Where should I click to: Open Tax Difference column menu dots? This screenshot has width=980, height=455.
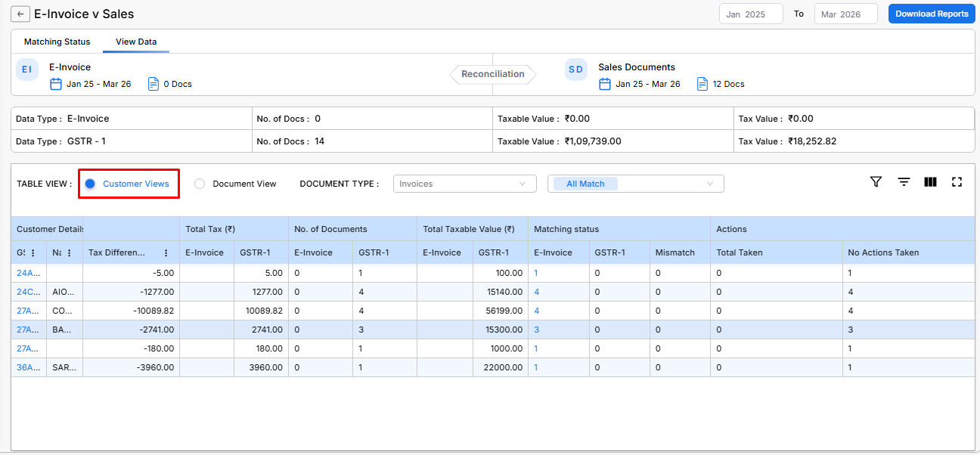(166, 253)
